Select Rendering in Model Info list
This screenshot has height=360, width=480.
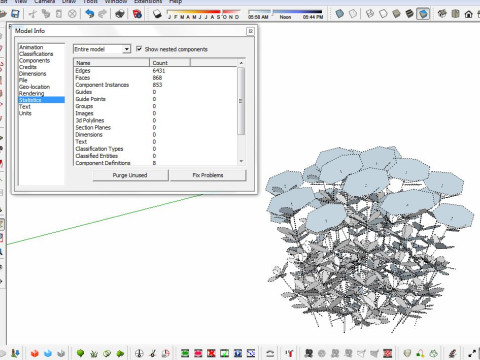click(x=31, y=93)
